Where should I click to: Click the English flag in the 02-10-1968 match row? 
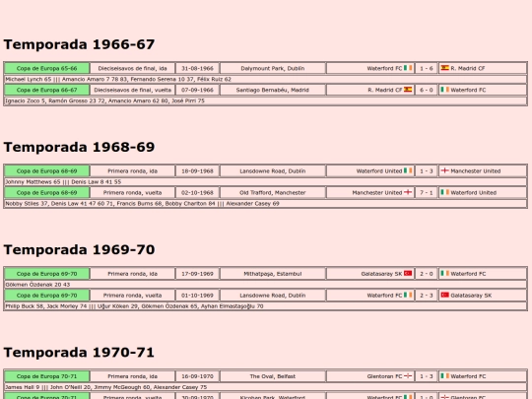point(408,192)
